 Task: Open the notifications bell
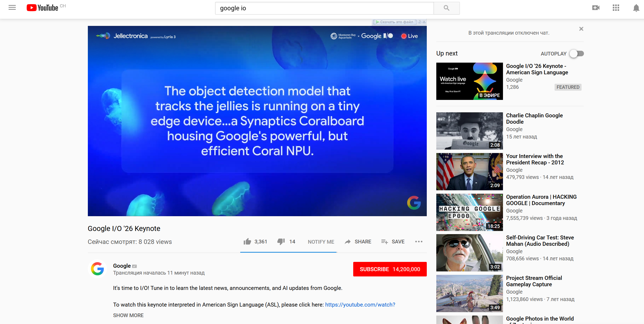[636, 8]
